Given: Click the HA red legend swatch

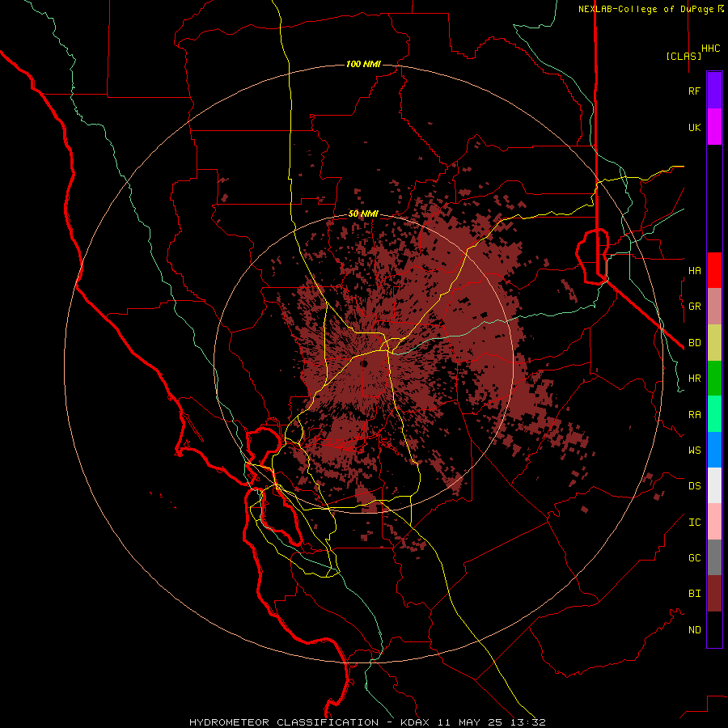Looking at the screenshot, I should pyautogui.click(x=714, y=270).
